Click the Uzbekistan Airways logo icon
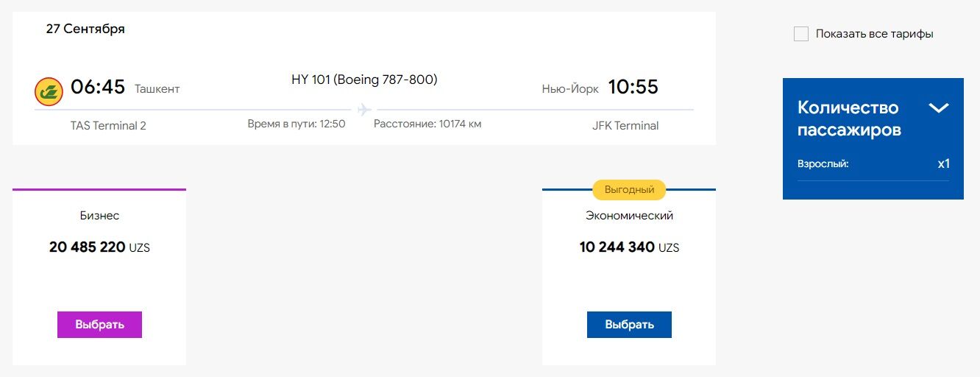 pyautogui.click(x=49, y=91)
